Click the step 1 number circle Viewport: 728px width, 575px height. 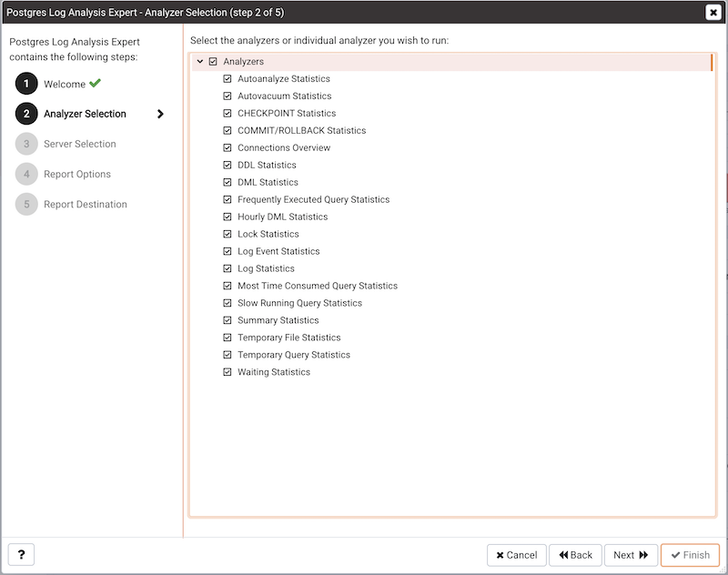(26, 84)
